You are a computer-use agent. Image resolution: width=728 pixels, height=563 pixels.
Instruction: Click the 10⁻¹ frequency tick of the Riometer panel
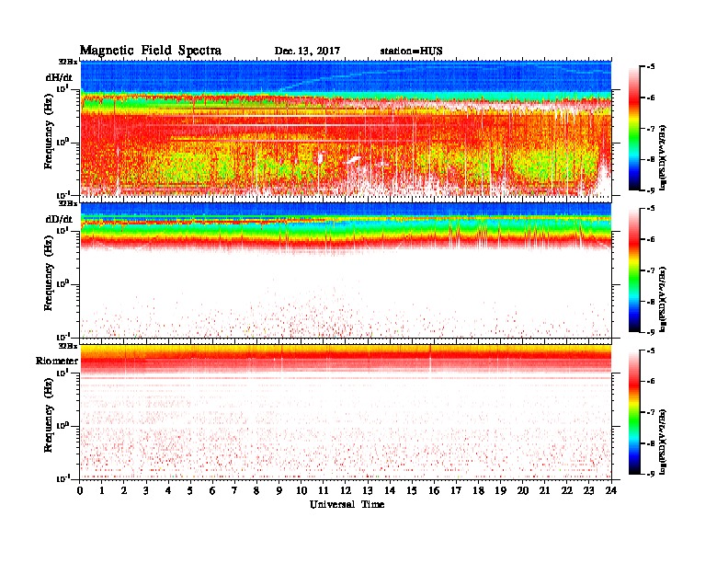63,478
